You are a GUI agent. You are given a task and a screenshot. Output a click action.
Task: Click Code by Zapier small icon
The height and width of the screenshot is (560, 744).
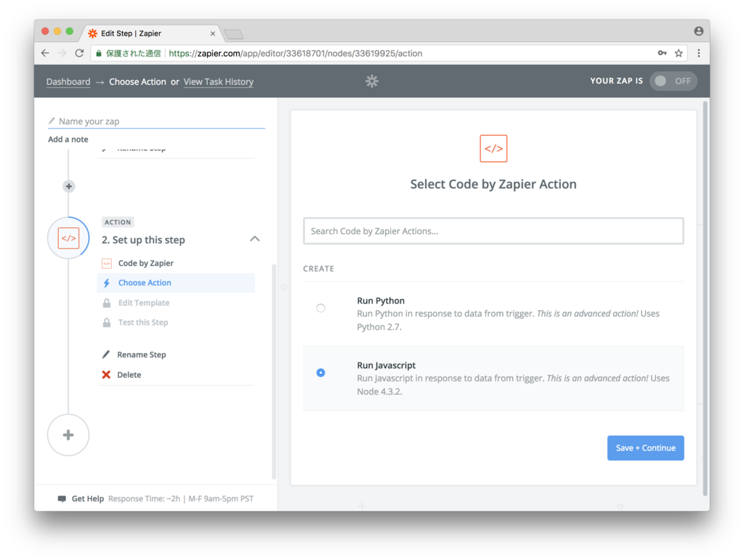tap(107, 263)
